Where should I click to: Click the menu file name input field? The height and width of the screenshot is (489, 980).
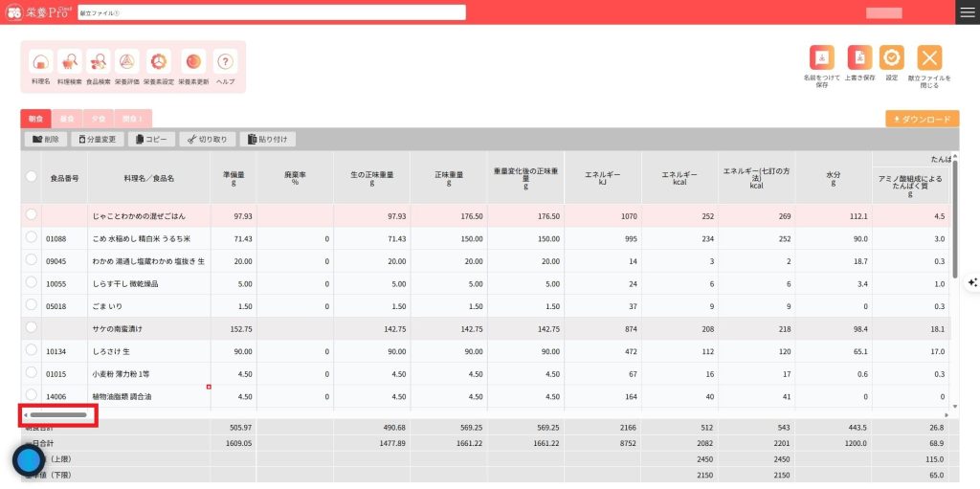pos(271,12)
